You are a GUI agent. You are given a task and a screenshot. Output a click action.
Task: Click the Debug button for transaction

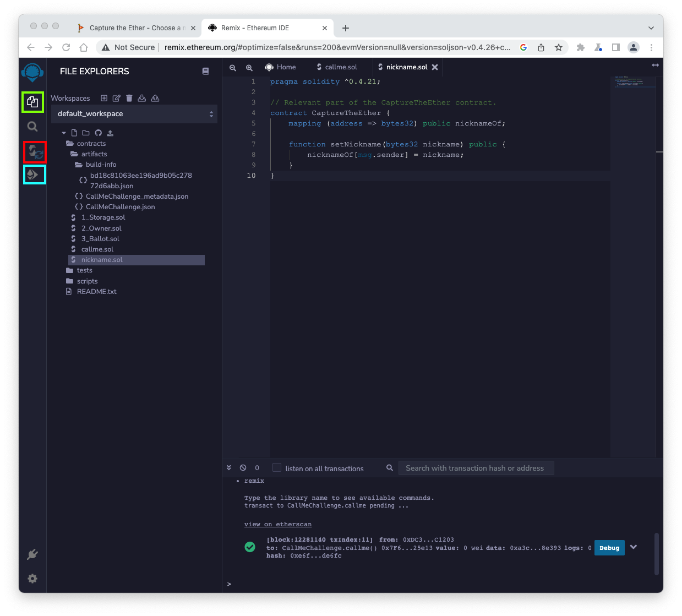click(609, 548)
